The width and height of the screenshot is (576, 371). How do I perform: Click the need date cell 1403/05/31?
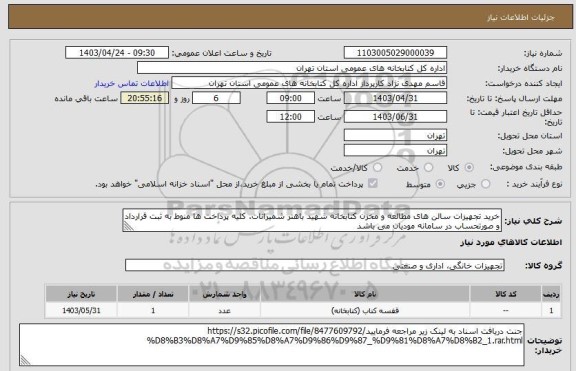[x=81, y=310]
